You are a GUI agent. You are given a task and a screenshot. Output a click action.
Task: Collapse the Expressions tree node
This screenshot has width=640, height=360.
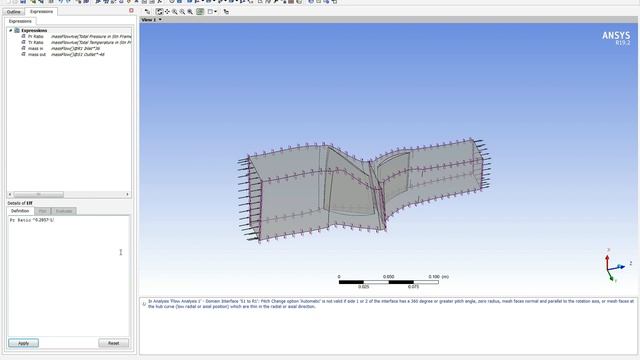coord(11,31)
